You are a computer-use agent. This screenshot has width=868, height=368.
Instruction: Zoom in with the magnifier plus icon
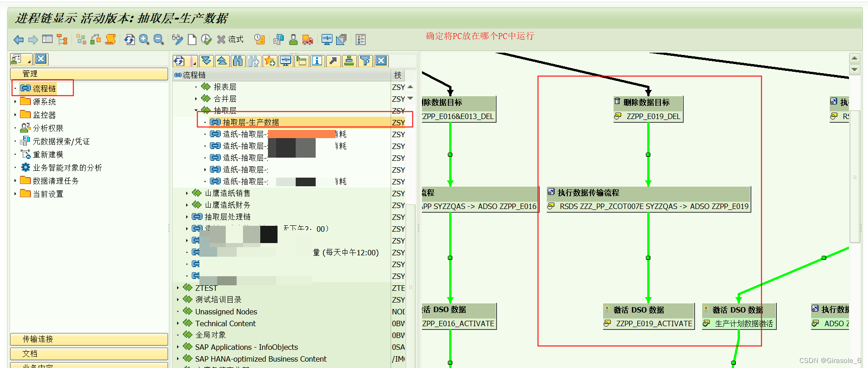[x=144, y=40]
